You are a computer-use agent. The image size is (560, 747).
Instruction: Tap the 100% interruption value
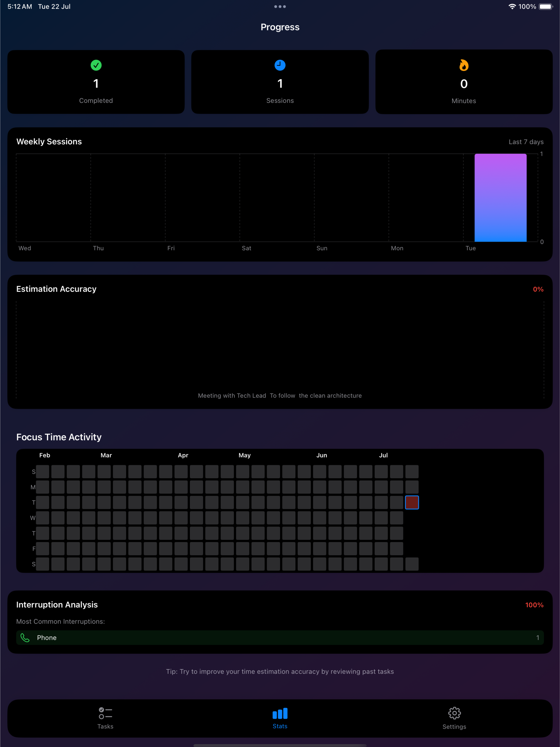534,605
